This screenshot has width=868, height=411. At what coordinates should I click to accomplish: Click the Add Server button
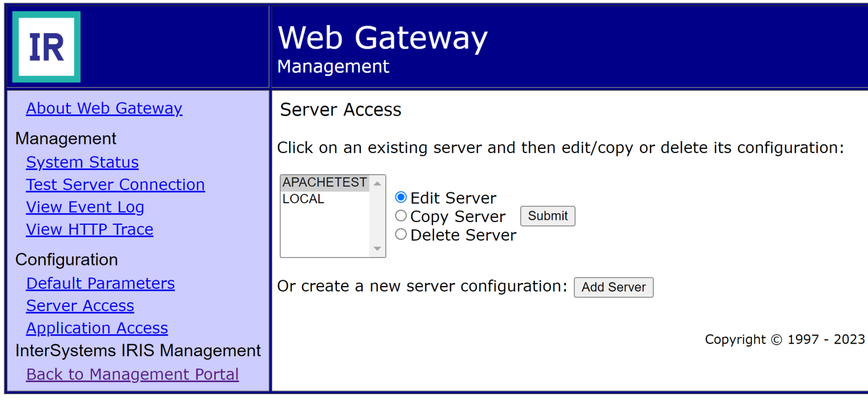pos(613,287)
